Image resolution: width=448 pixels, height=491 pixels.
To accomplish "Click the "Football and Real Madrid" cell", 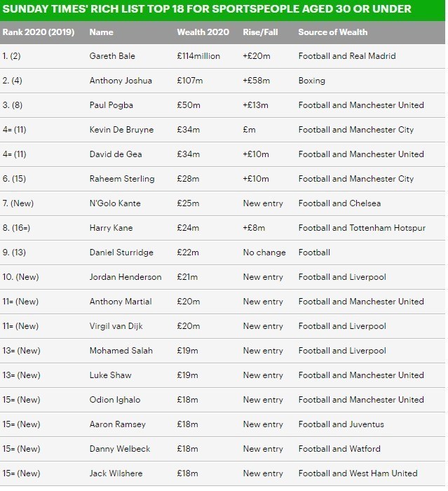I will (x=347, y=56).
